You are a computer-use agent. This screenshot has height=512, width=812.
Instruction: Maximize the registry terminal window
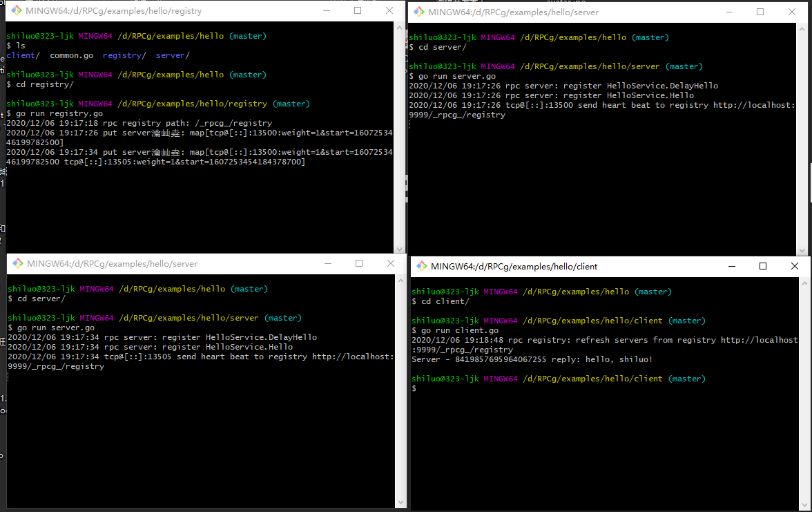(358, 11)
